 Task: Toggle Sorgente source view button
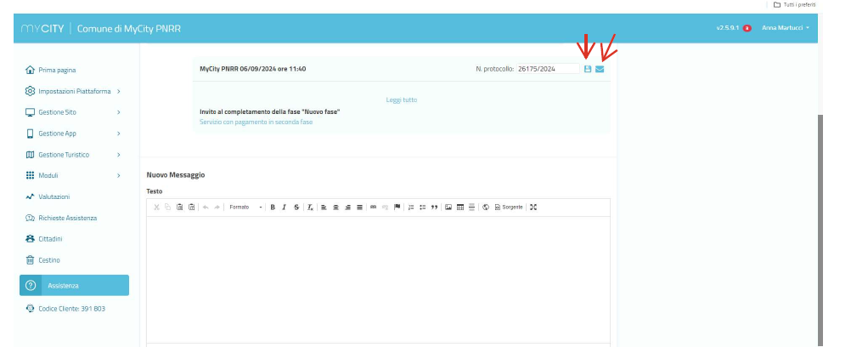[x=509, y=207]
